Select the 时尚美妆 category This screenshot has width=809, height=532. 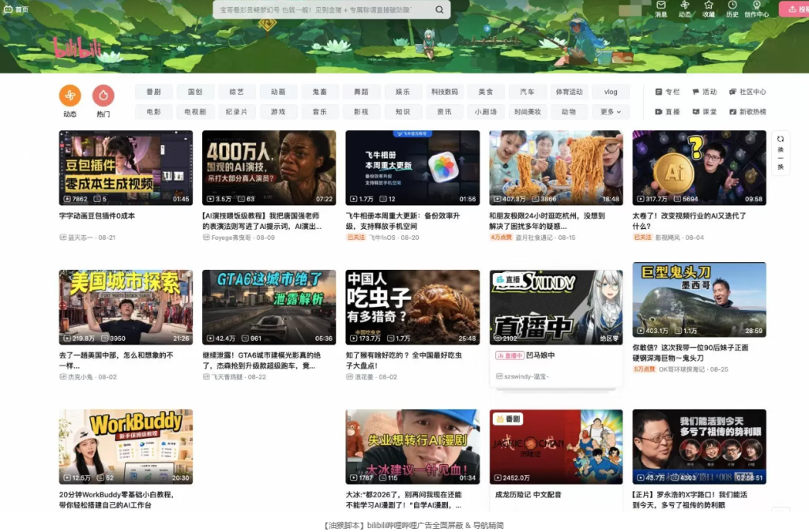click(527, 111)
